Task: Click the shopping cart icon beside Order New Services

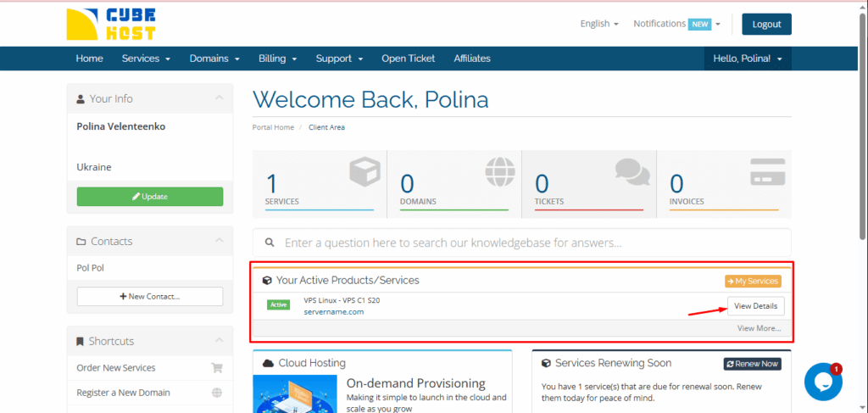Action: point(217,368)
